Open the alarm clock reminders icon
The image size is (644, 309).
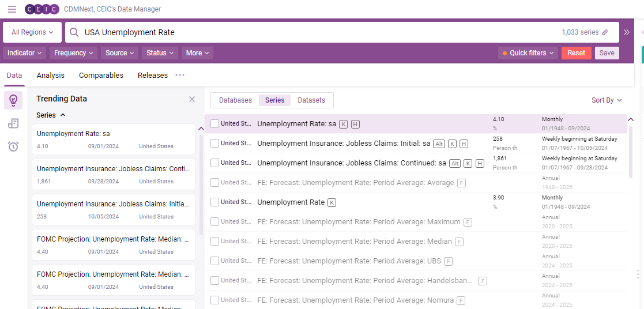pyautogui.click(x=13, y=146)
